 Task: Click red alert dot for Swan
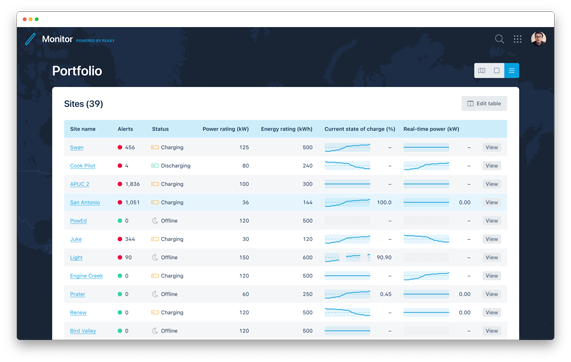point(120,147)
